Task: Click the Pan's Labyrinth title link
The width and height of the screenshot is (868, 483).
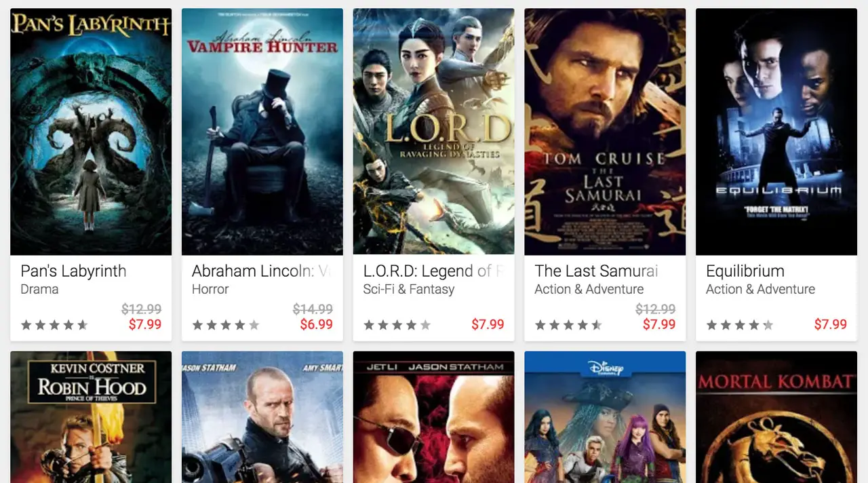Action: click(73, 271)
